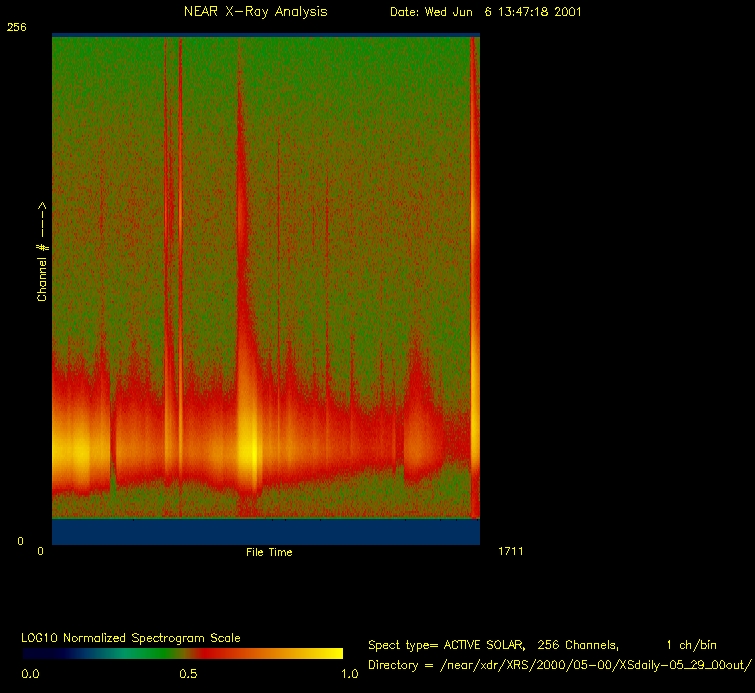Click the LOG10 Normalized Spectrogram Scale label
The height and width of the screenshot is (693, 755).
(131, 638)
